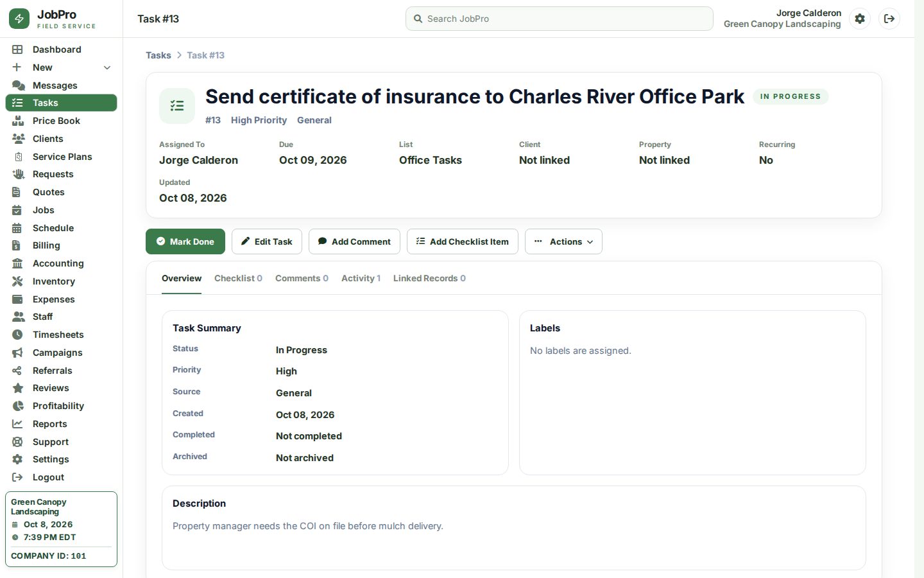Click the Schedule calendar icon
This screenshot has width=924, height=578.
coord(17,228)
